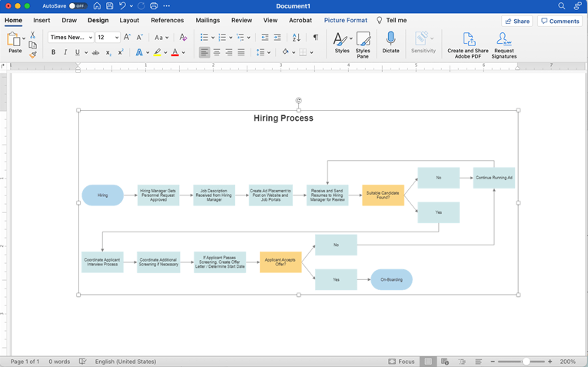This screenshot has width=588, height=367.
Task: Expand the numbered list dropdown arrow
Action: 231,38
